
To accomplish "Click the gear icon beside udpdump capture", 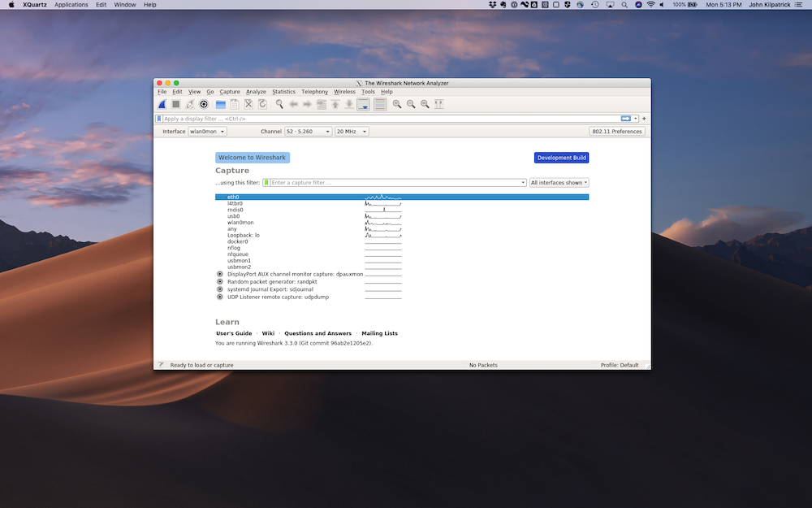I will pos(220,297).
